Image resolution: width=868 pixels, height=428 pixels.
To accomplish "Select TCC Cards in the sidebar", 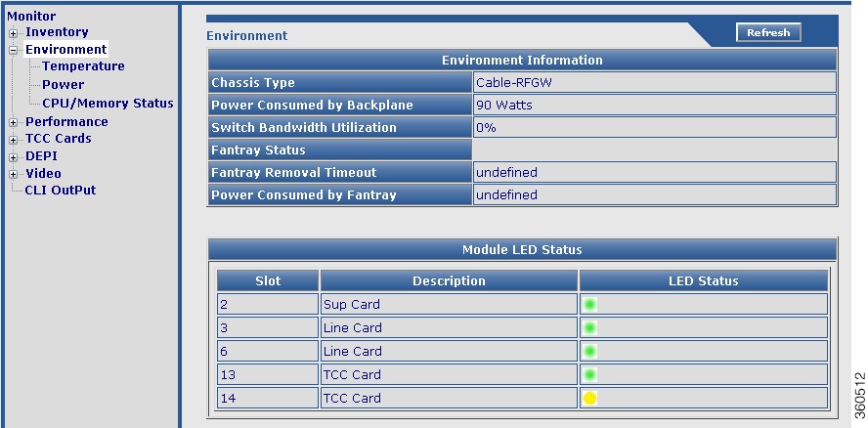I will [59, 139].
